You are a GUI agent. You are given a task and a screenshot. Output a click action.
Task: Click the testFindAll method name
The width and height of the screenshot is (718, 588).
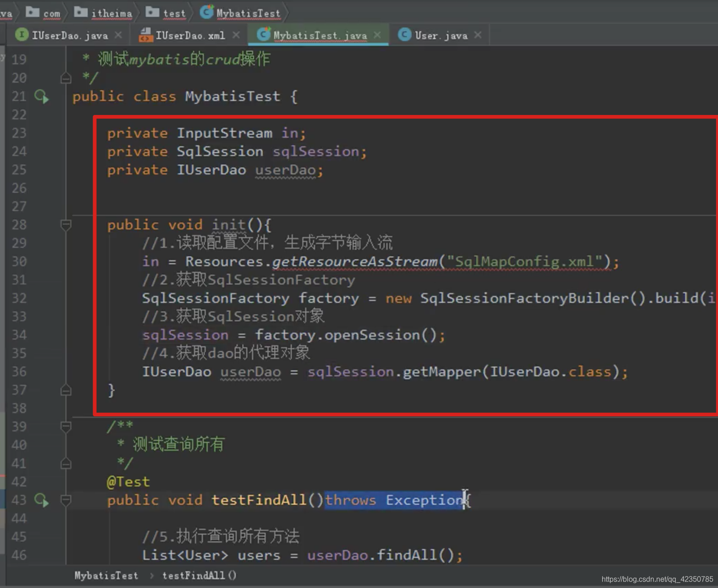[x=259, y=500]
